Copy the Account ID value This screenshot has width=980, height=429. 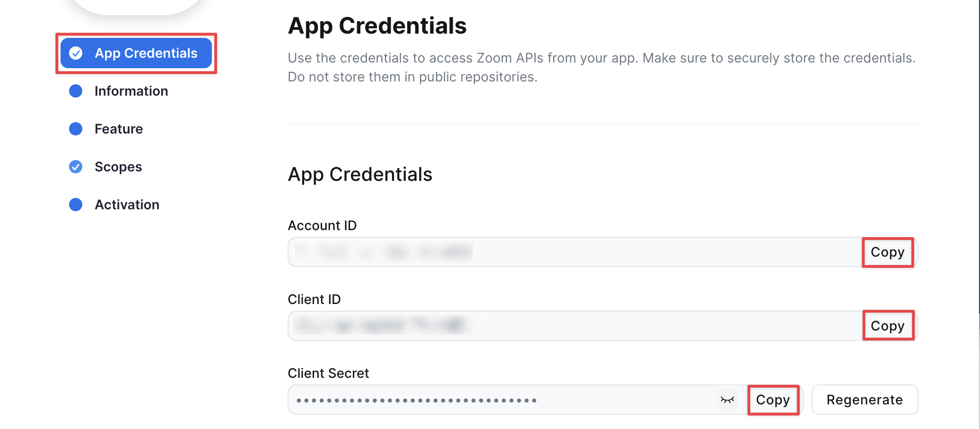[888, 252]
